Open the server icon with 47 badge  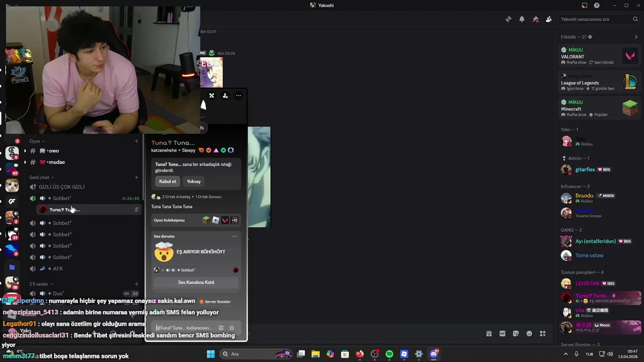12,169
